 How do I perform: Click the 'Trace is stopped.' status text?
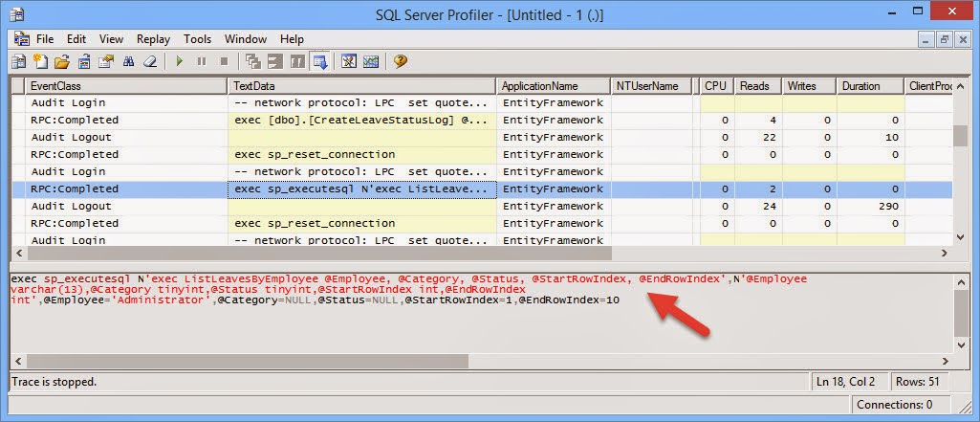[x=54, y=382]
